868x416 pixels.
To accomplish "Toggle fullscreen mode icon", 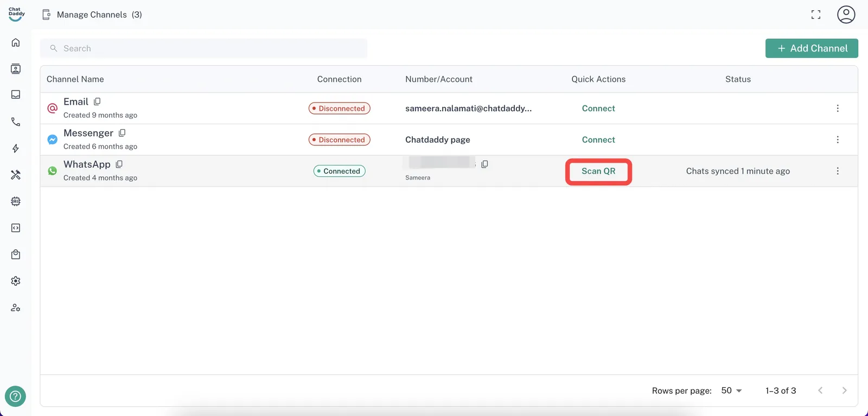I will 815,15.
